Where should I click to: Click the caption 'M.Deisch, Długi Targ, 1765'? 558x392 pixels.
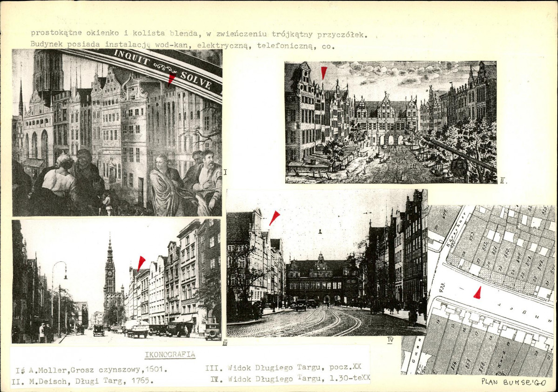click(82, 381)
